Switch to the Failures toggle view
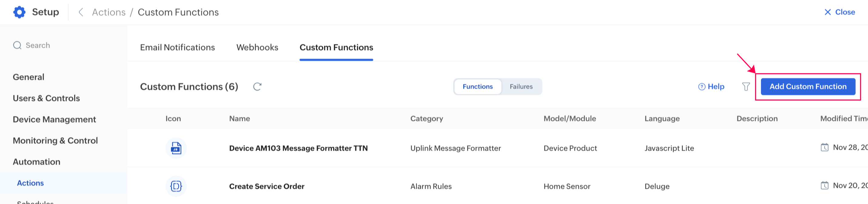 click(x=521, y=87)
